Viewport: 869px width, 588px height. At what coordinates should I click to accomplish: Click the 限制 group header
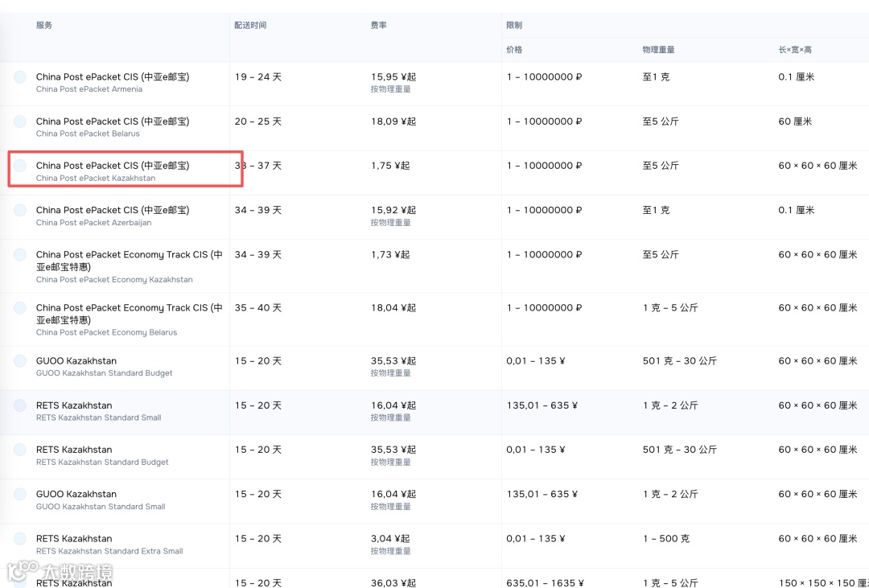coord(513,26)
